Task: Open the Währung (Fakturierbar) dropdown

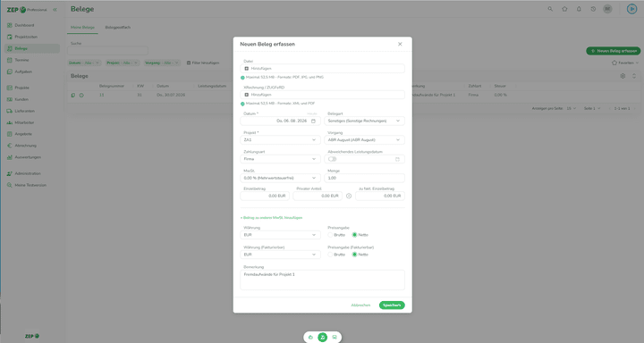Action: click(x=280, y=255)
